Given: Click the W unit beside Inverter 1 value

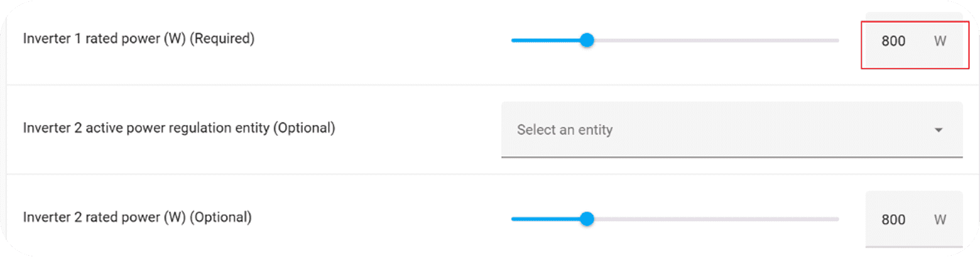Looking at the screenshot, I should 940,41.
